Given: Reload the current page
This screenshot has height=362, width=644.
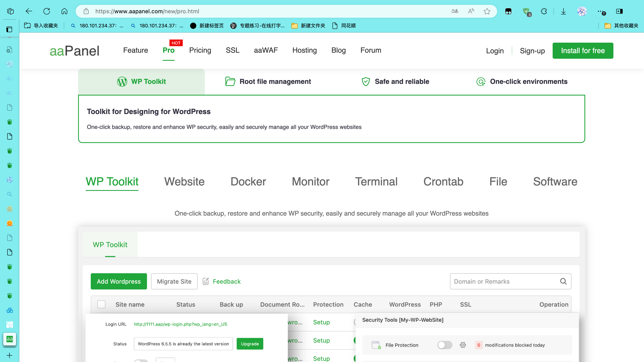Looking at the screenshot, I should [47, 11].
